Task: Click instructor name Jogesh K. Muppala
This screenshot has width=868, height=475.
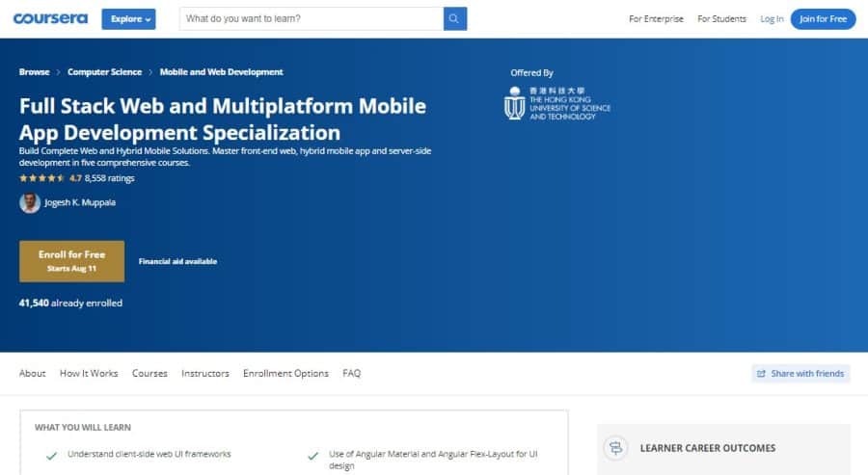Action: (80, 202)
